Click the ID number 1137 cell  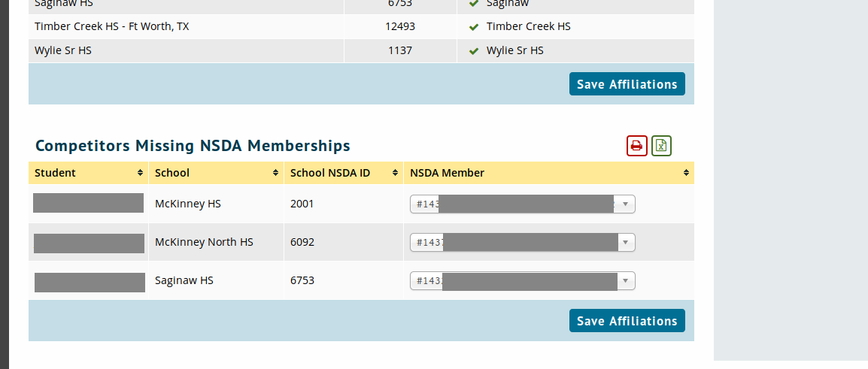[x=400, y=50]
